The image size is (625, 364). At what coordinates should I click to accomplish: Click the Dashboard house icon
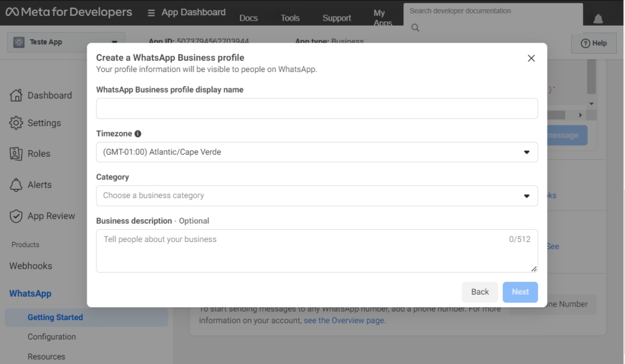coord(16,95)
